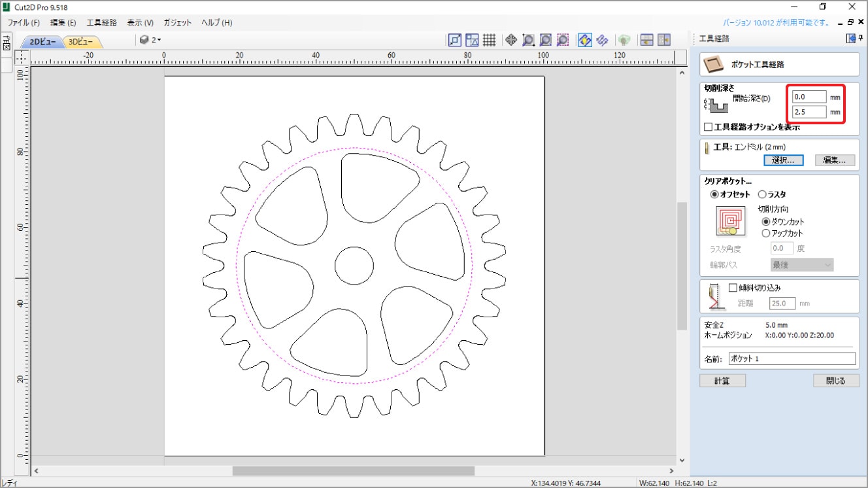Click the pan view arrows icon
The image size is (868, 488).
(x=510, y=40)
